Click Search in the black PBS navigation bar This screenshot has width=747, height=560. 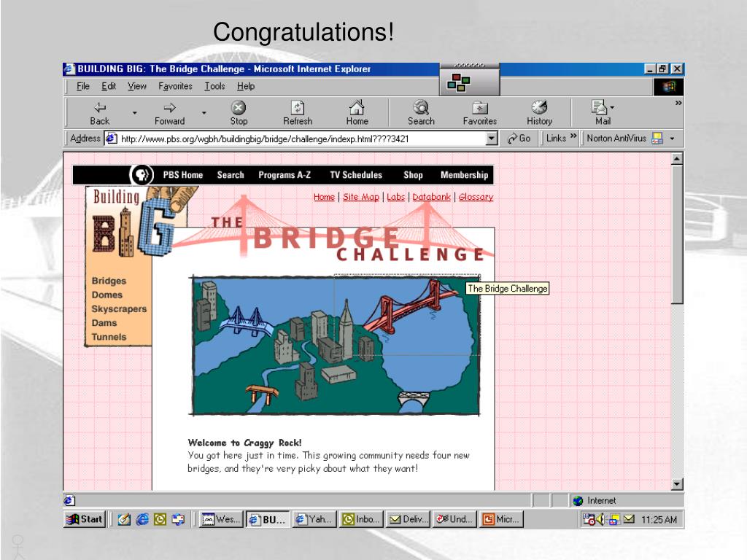coord(231,175)
